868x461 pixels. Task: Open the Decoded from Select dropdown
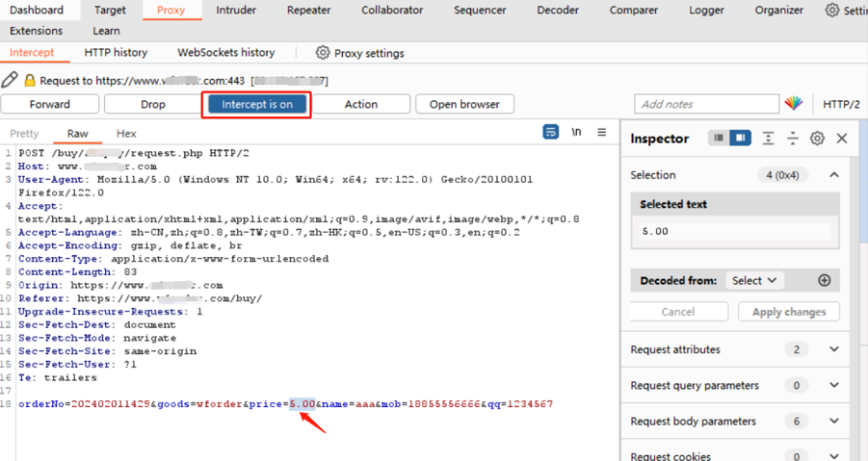point(754,280)
